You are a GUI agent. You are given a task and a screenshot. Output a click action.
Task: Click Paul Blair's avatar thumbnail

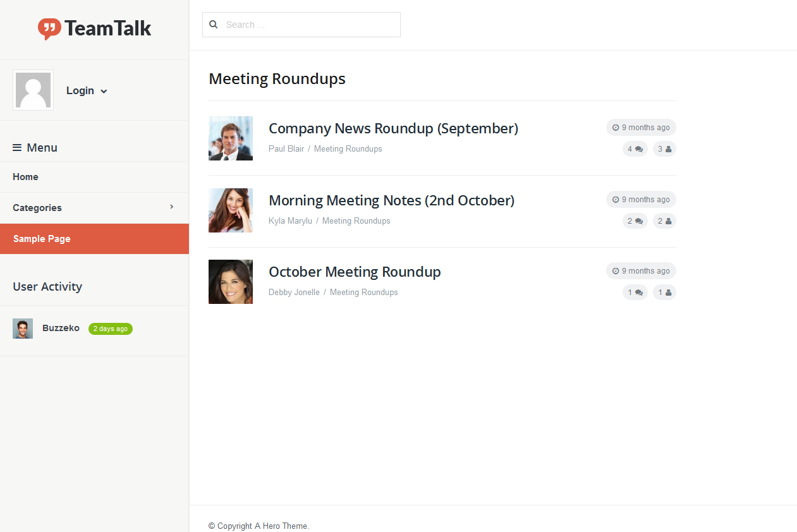point(231,138)
